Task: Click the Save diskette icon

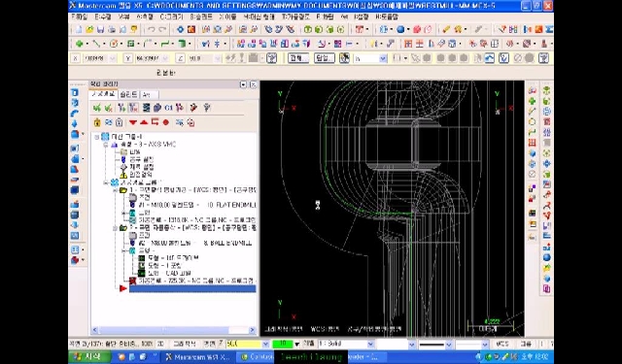Action: click(100, 30)
